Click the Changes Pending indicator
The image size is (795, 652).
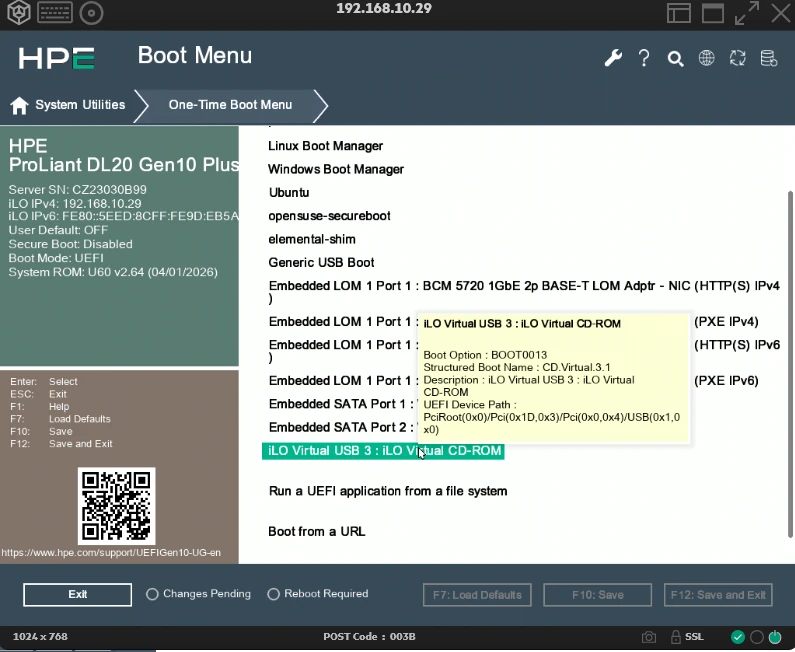pyautogui.click(x=198, y=594)
